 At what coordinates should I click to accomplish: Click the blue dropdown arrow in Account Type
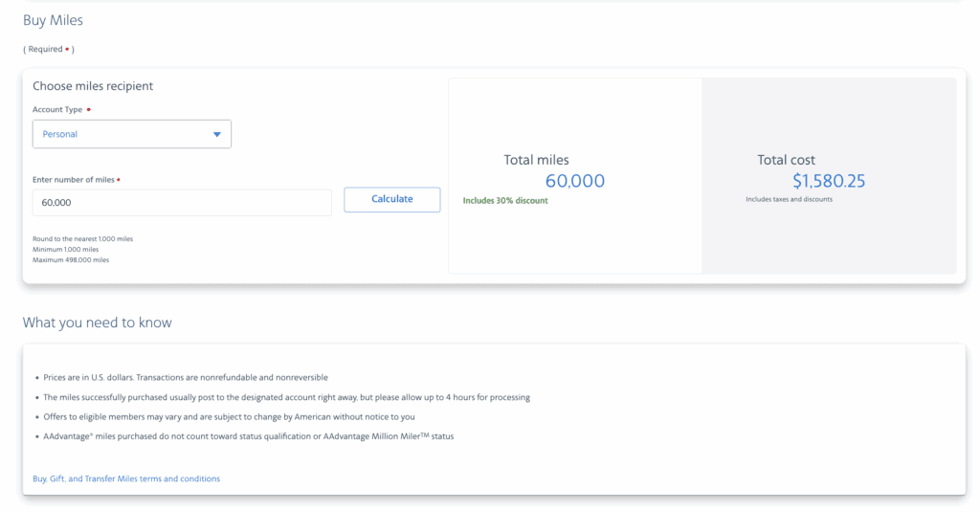[217, 135]
